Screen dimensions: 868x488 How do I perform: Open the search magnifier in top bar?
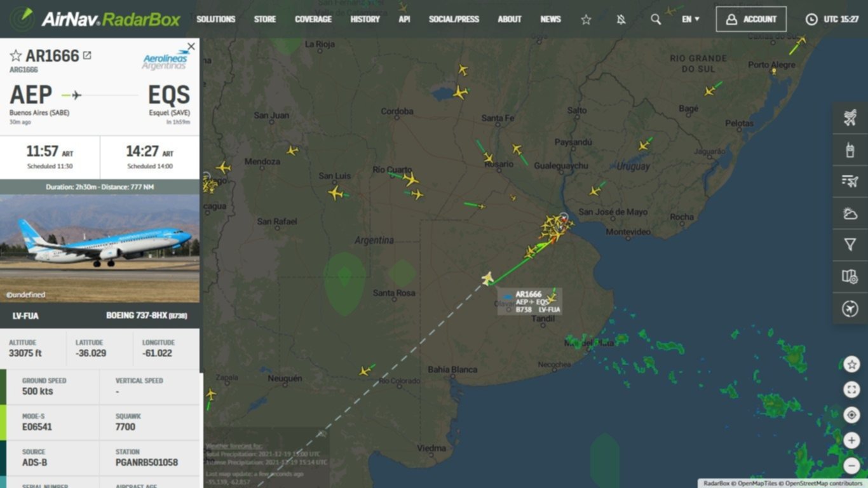pyautogui.click(x=656, y=19)
